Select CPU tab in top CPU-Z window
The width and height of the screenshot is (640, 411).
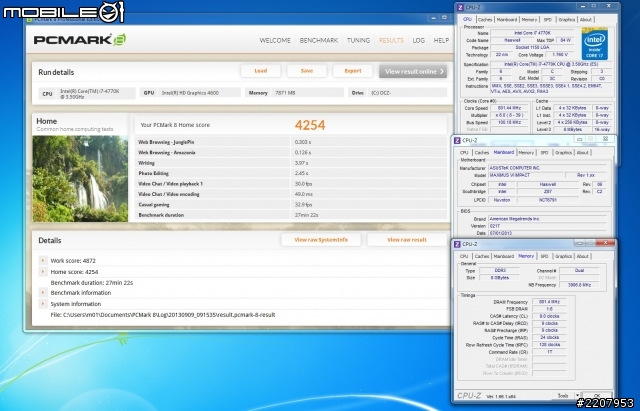click(467, 19)
